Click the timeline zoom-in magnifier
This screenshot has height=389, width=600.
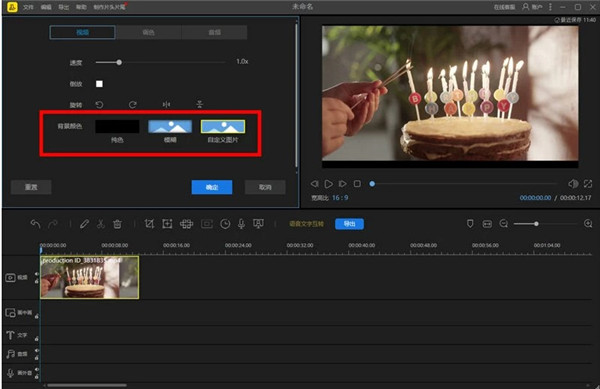coord(588,224)
